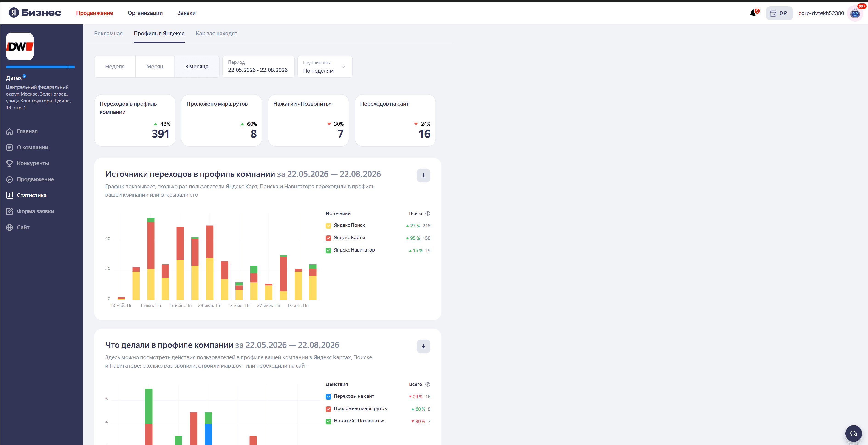Click the user avatar in the header
868x445 pixels.
854,14
